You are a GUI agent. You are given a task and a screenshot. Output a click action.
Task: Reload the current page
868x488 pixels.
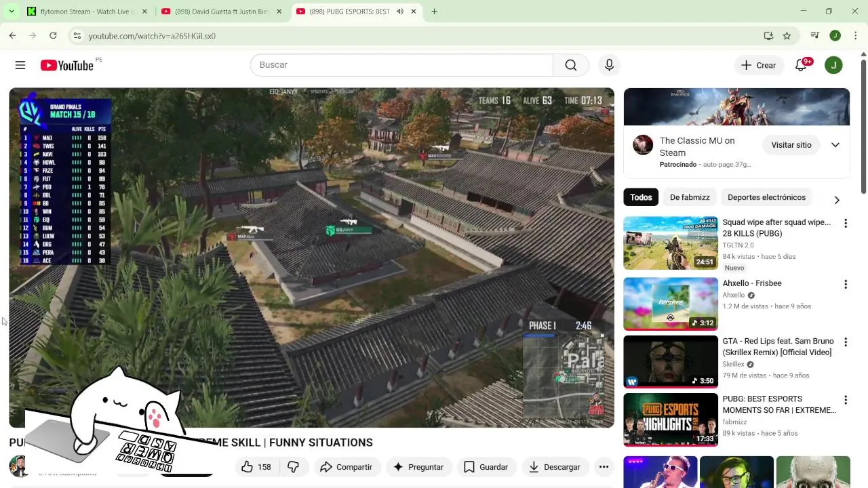(x=53, y=35)
